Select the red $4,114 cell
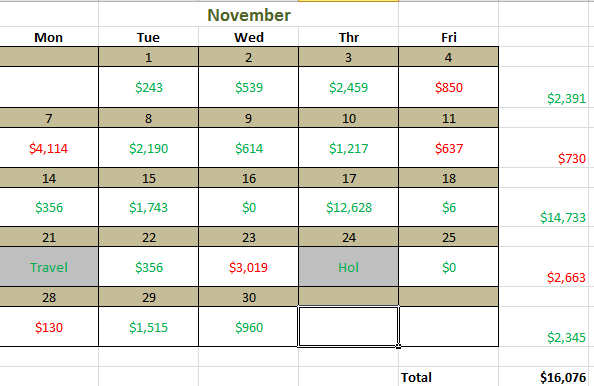594x386 pixels. (48, 148)
